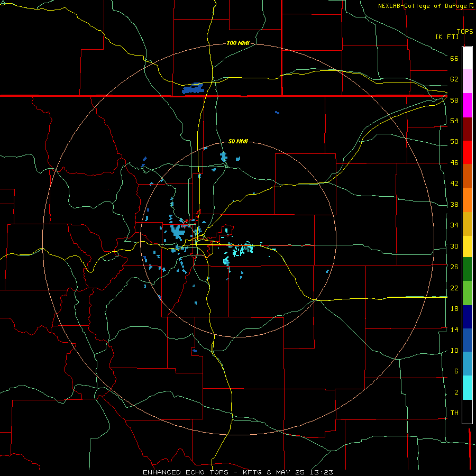Click legend value '38'
This screenshot has width=476, height=476.
click(454, 204)
